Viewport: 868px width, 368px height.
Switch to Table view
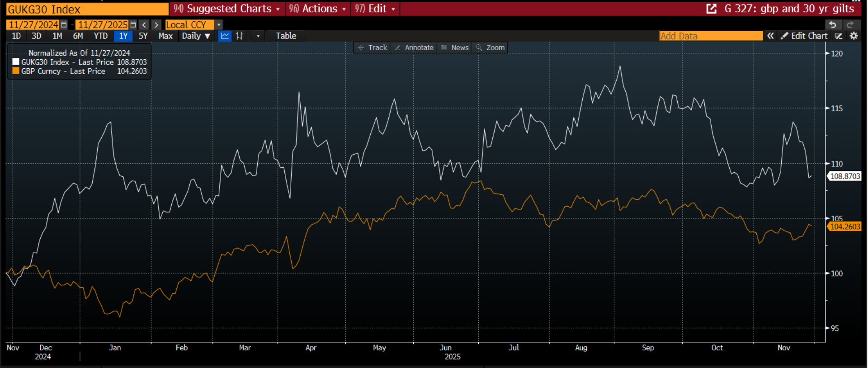286,36
